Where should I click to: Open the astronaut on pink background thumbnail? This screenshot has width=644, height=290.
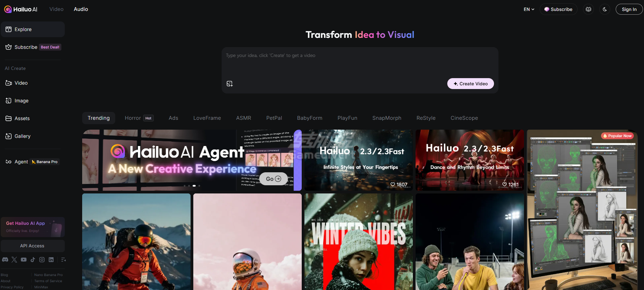coord(248,242)
